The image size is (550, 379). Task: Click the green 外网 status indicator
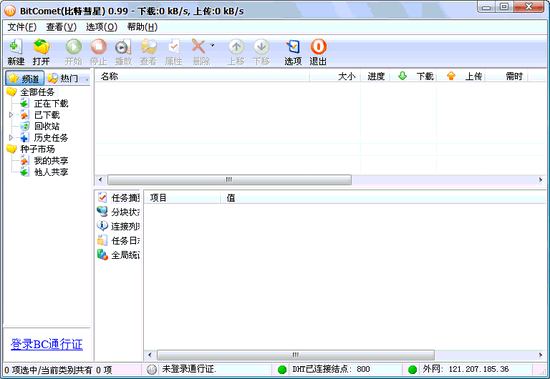tap(412, 370)
